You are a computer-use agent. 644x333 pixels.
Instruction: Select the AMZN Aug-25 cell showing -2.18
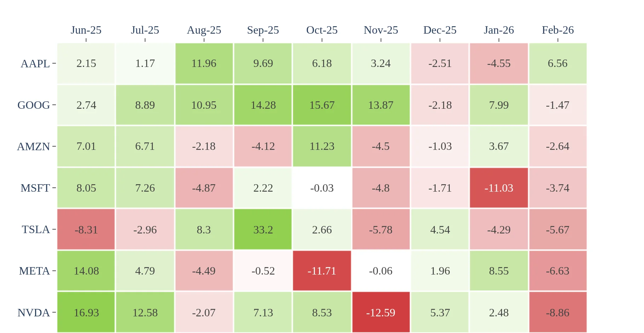pyautogui.click(x=204, y=146)
